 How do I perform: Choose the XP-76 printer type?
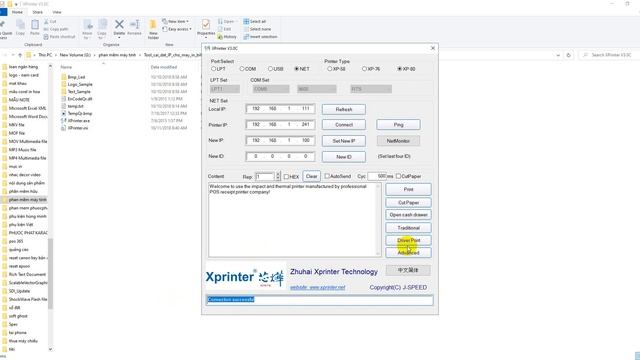coord(364,69)
